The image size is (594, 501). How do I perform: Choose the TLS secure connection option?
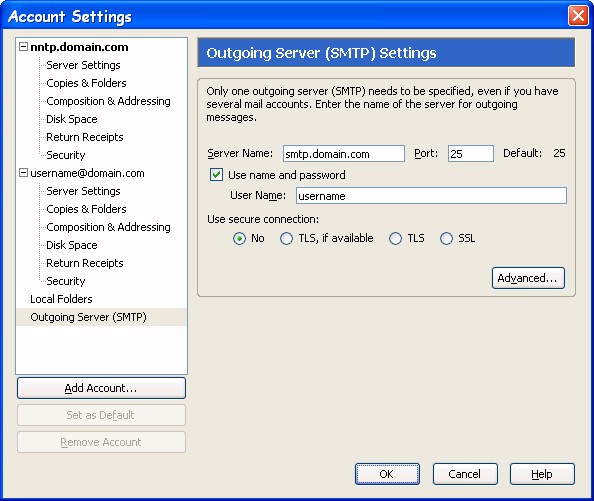point(395,239)
